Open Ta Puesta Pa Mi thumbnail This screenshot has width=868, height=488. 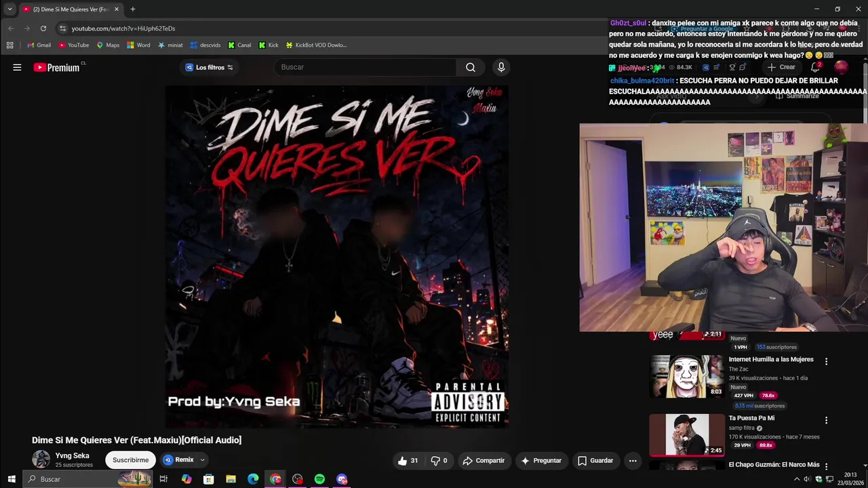pyautogui.click(x=686, y=435)
